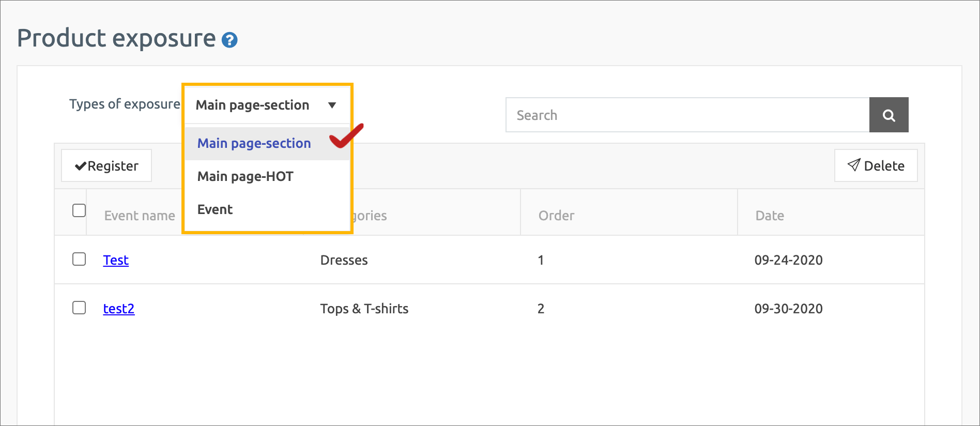Check the box for the Test row

(79, 259)
